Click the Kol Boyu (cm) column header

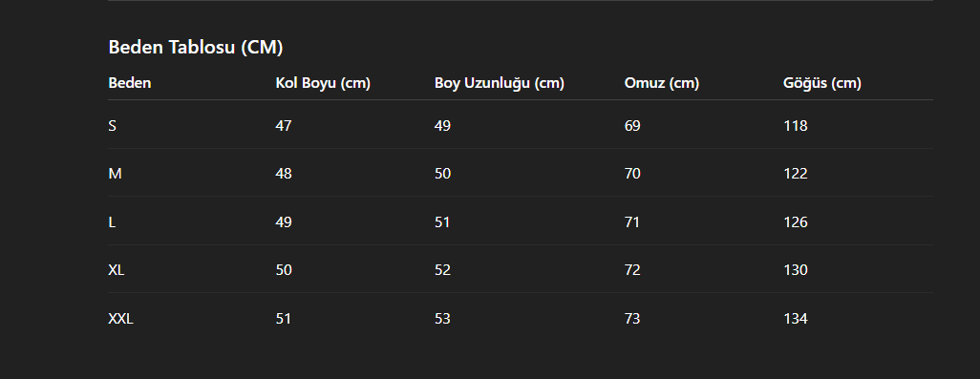(323, 83)
